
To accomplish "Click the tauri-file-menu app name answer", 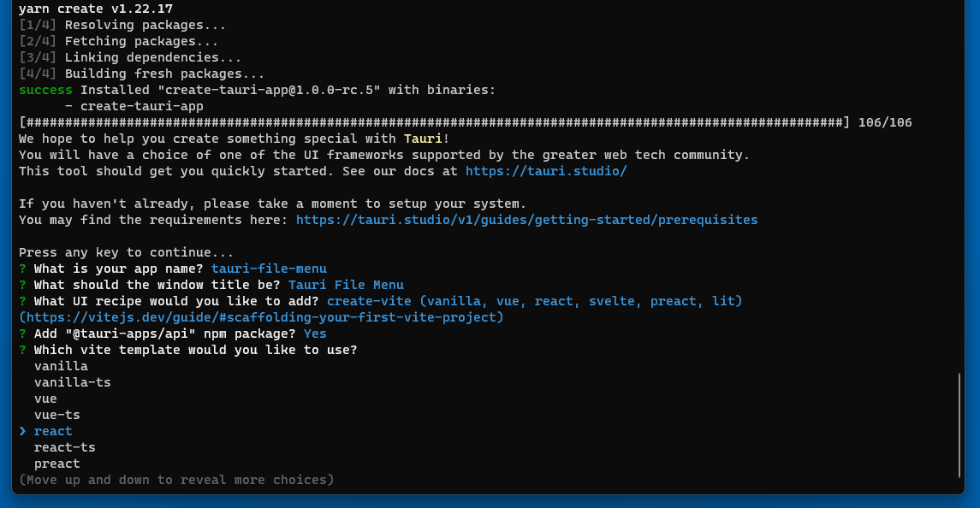I will pos(269,269).
